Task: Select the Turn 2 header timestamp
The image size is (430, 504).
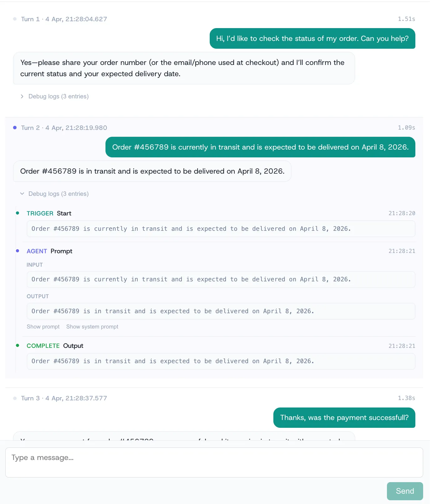Action: [64, 127]
